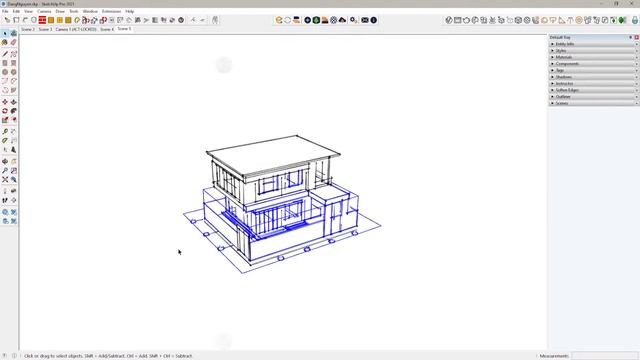This screenshot has height=360, width=640.
Task: Switch to the Camera 1 (ACT-LOCKED) tab
Action: (x=76, y=29)
